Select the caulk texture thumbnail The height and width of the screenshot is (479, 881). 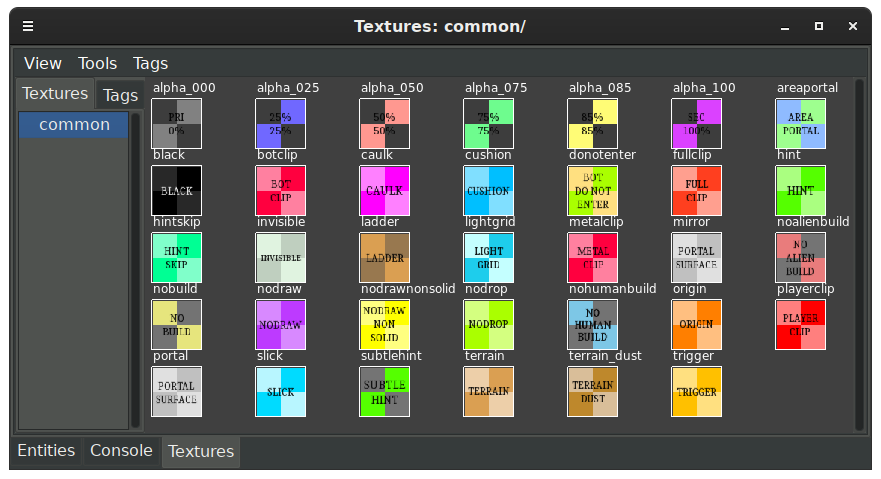point(385,190)
